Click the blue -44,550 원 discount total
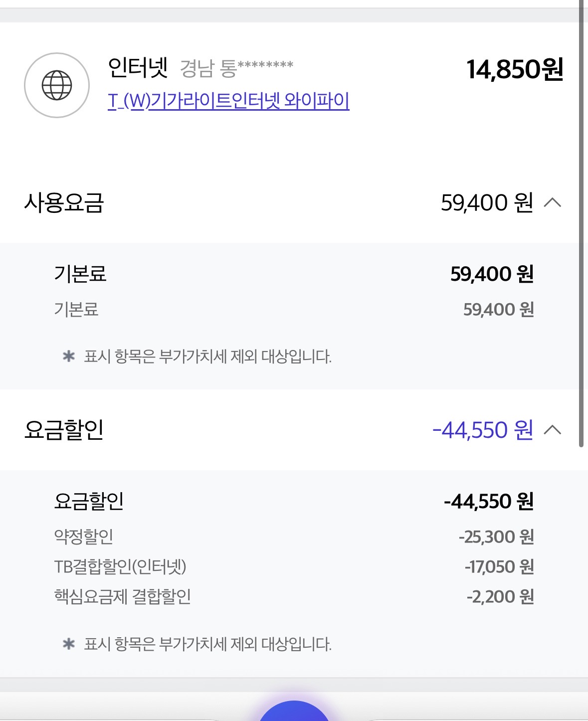Screen dimensions: 588x721 click(x=482, y=430)
